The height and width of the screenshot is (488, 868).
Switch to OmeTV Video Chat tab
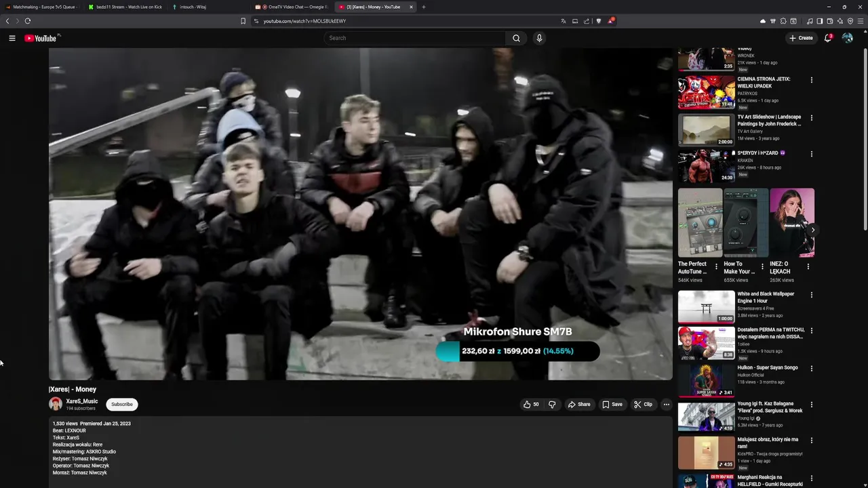click(x=290, y=7)
